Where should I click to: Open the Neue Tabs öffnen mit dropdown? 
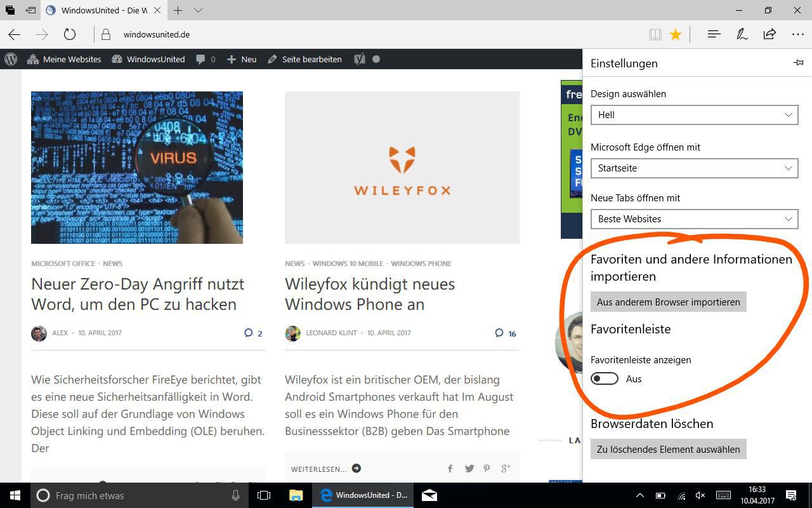(x=694, y=219)
